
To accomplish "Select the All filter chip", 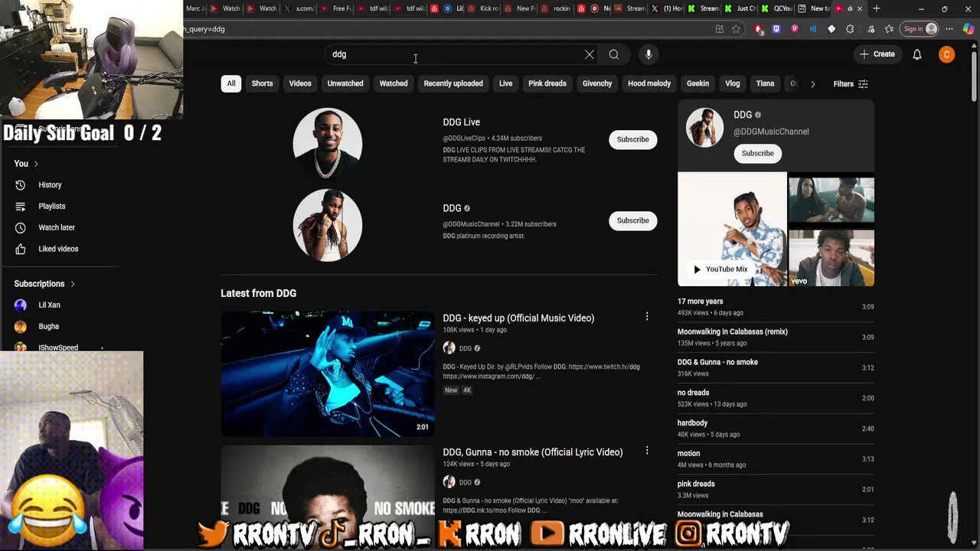I will pos(231,83).
